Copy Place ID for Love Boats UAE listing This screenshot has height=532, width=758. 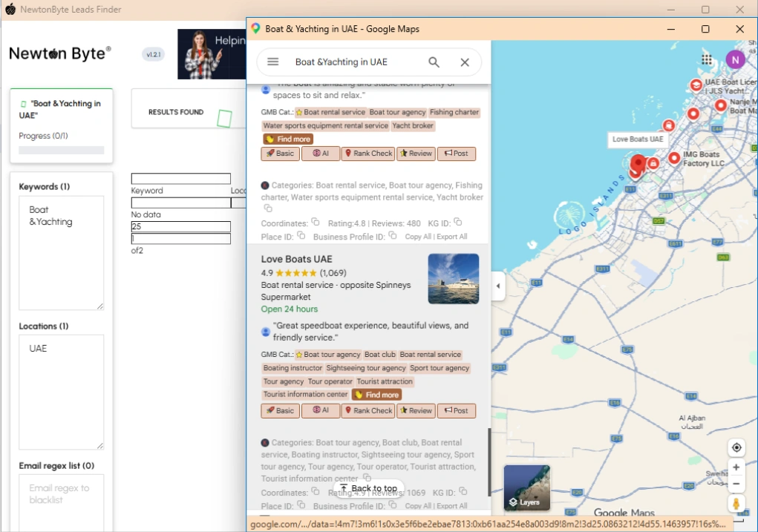pos(301,505)
